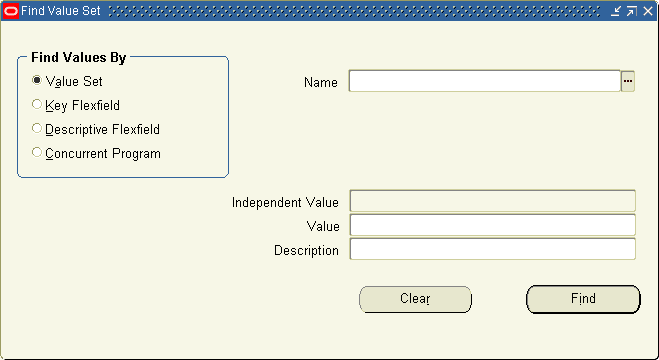Image resolution: width=659 pixels, height=360 pixels.
Task: Click the Name field label
Action: click(321, 82)
